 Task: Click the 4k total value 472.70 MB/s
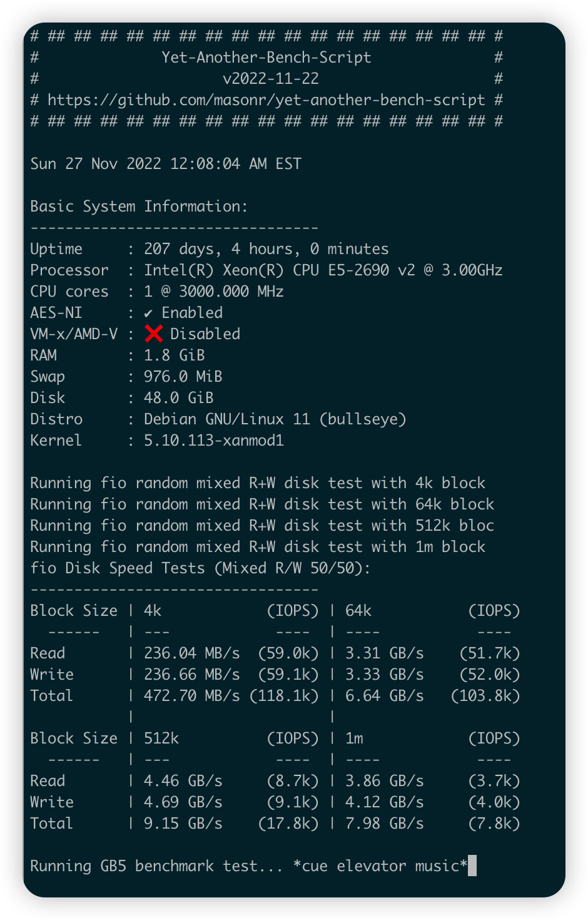coord(191,696)
